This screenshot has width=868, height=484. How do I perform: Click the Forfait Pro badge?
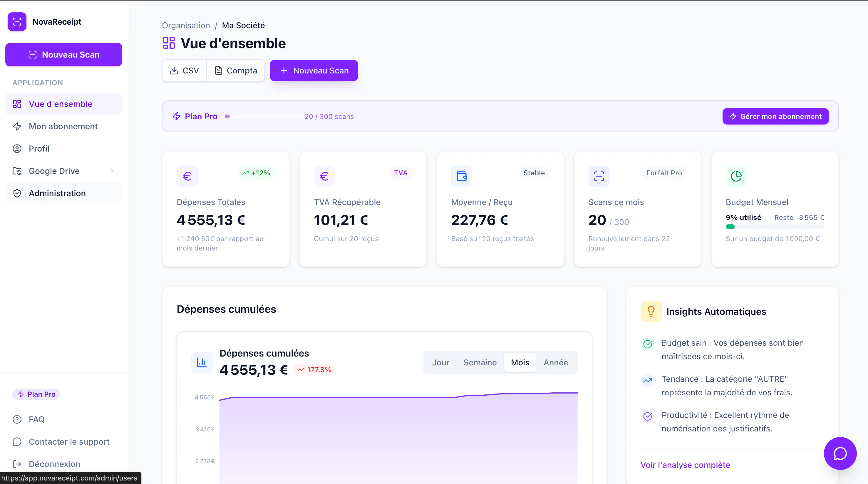664,173
